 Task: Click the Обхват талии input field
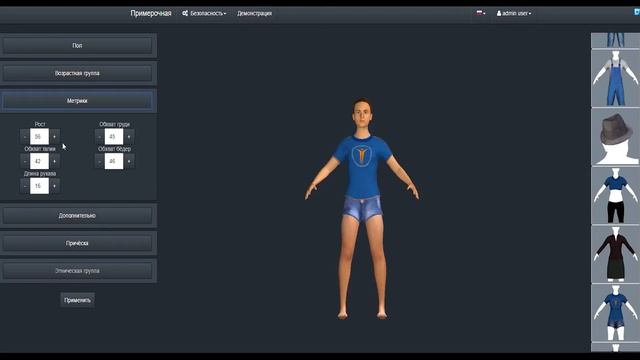(x=39, y=161)
